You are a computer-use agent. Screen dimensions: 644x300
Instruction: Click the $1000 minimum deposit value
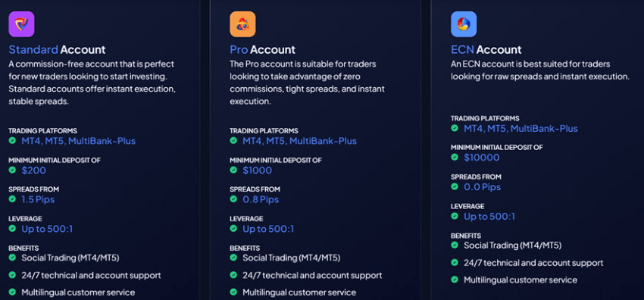point(257,170)
